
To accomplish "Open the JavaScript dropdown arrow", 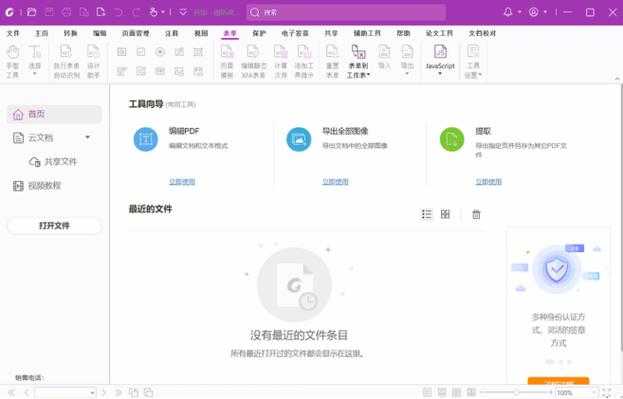I will click(x=440, y=74).
